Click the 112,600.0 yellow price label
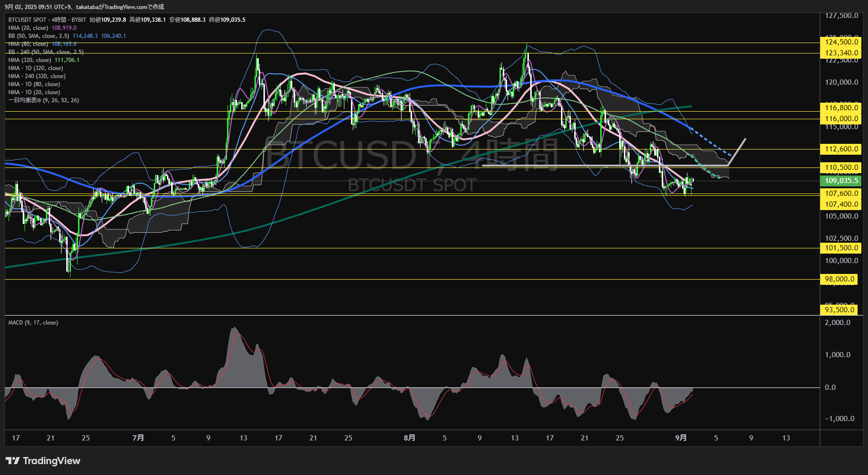 pos(841,149)
